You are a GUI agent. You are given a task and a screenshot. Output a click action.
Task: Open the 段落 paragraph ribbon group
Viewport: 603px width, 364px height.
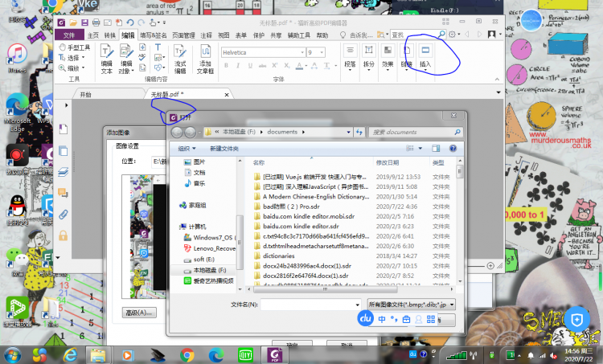pyautogui.click(x=350, y=58)
